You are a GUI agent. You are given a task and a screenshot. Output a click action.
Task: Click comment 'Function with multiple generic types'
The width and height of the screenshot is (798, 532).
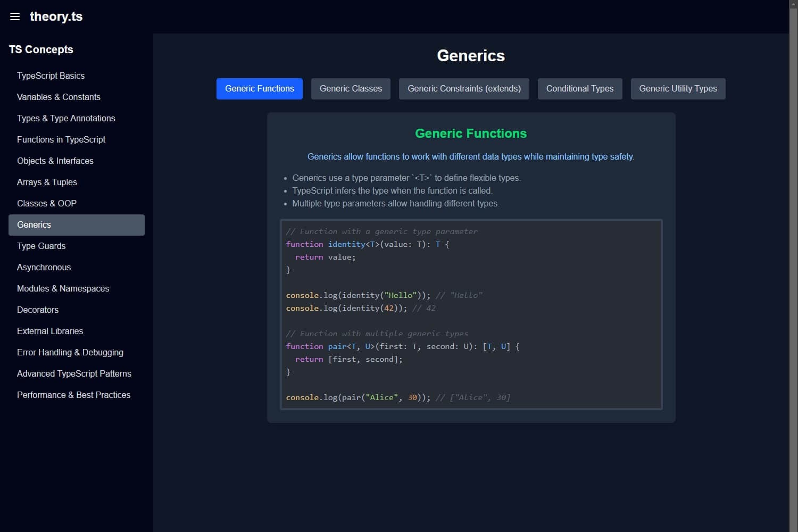tap(377, 334)
